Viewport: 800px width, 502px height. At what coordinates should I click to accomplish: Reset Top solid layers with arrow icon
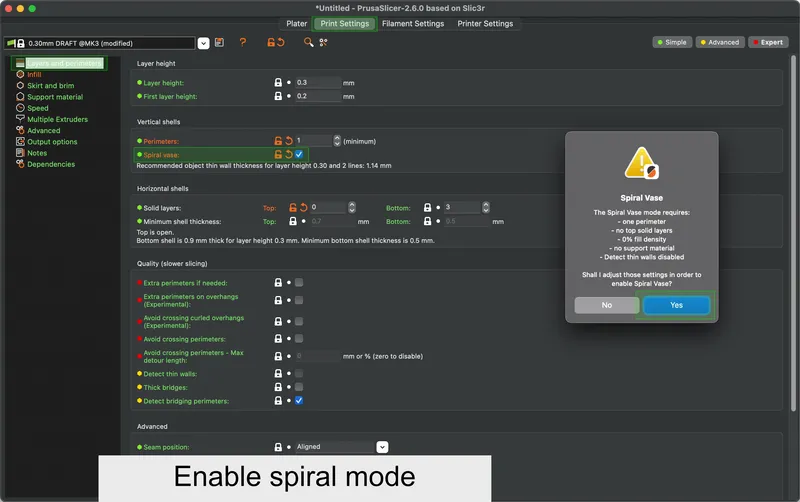pos(304,208)
